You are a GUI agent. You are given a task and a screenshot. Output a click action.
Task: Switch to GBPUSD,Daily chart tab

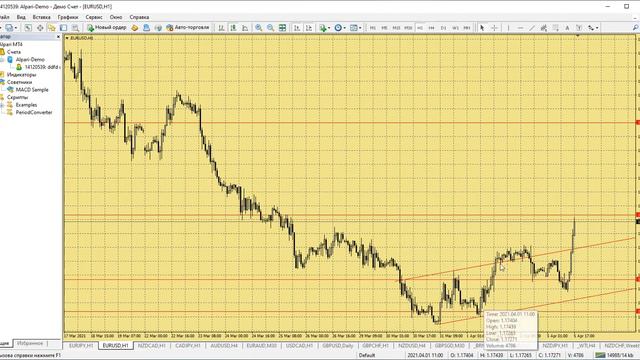pyautogui.click(x=338, y=346)
